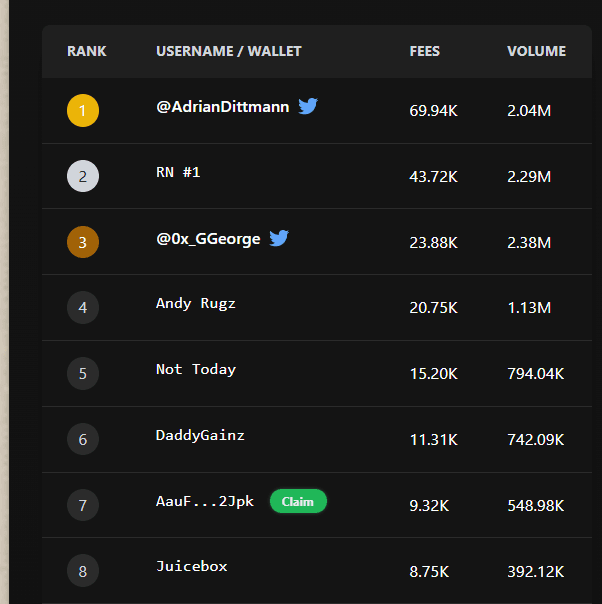Screen dimensions: 602x604
Task: Sort by the VOLUME column header
Action: (x=537, y=51)
